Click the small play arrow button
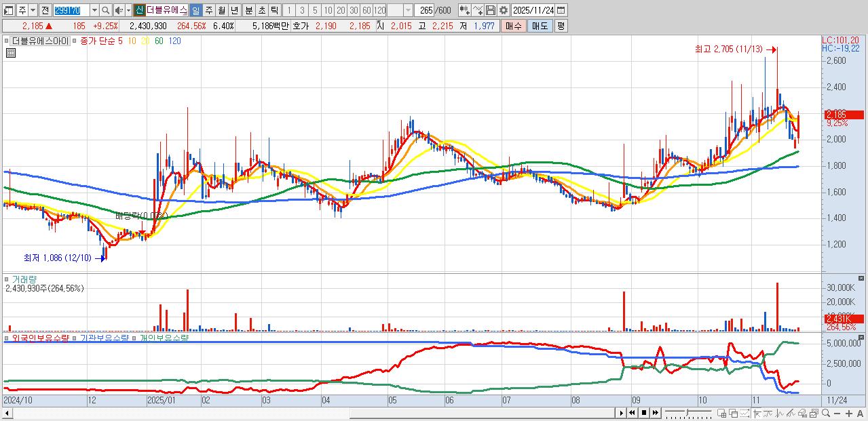Viewport: 868px width, 421px height. pos(622,413)
